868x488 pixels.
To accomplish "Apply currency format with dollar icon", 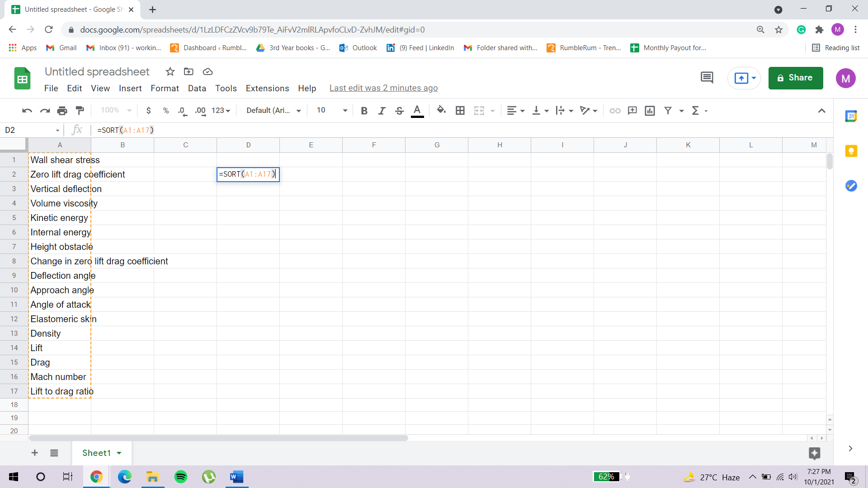I will pyautogui.click(x=149, y=110).
